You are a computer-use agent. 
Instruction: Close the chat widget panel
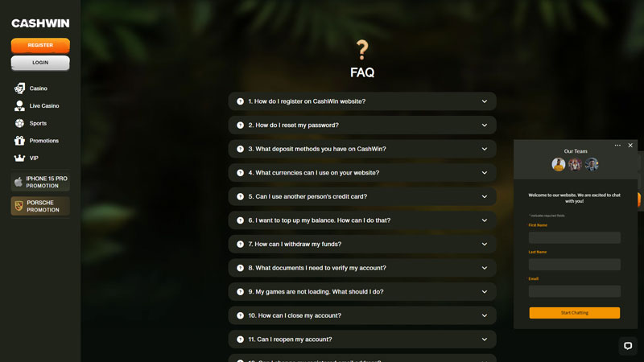pyautogui.click(x=630, y=146)
